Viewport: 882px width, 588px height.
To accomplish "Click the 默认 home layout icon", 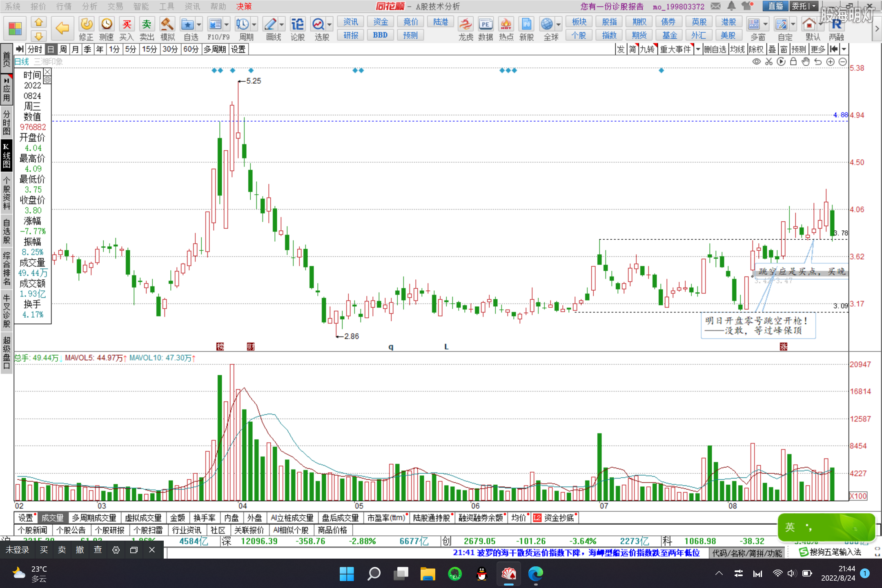I will coord(809,24).
